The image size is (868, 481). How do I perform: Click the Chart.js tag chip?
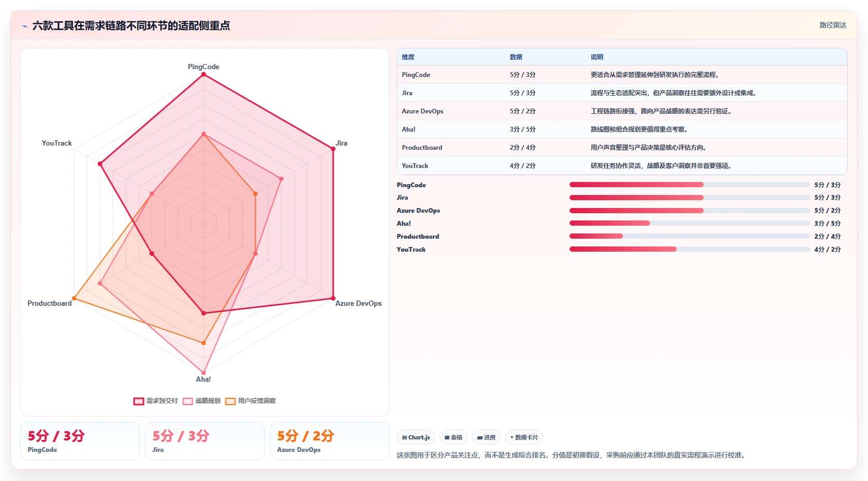(416, 437)
